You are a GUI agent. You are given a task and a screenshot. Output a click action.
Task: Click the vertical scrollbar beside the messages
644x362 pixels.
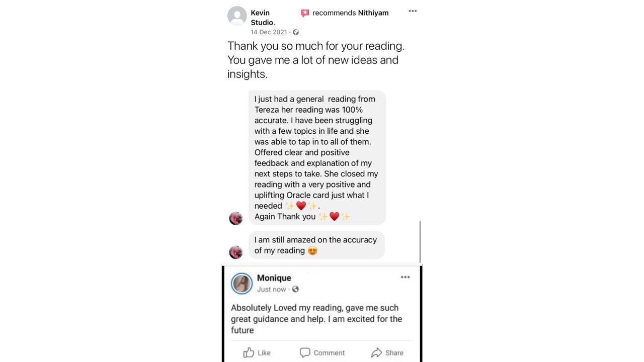tap(420, 241)
